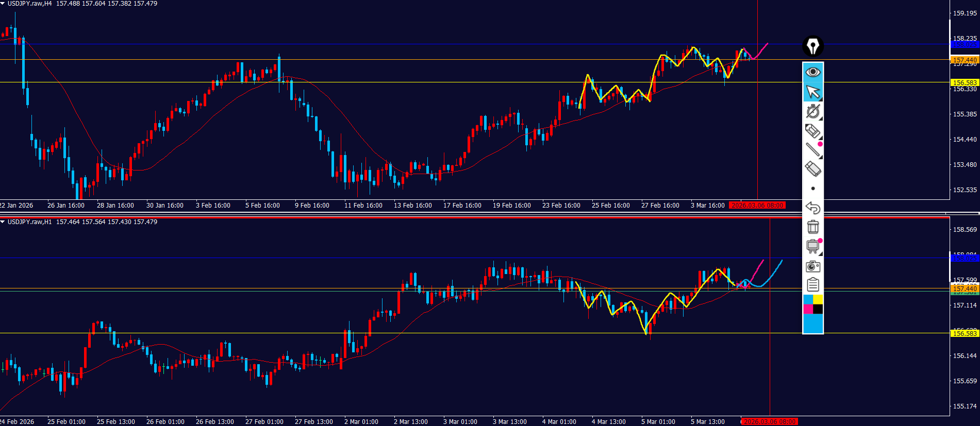
Task: Click the undo arrow icon
Action: click(x=812, y=208)
